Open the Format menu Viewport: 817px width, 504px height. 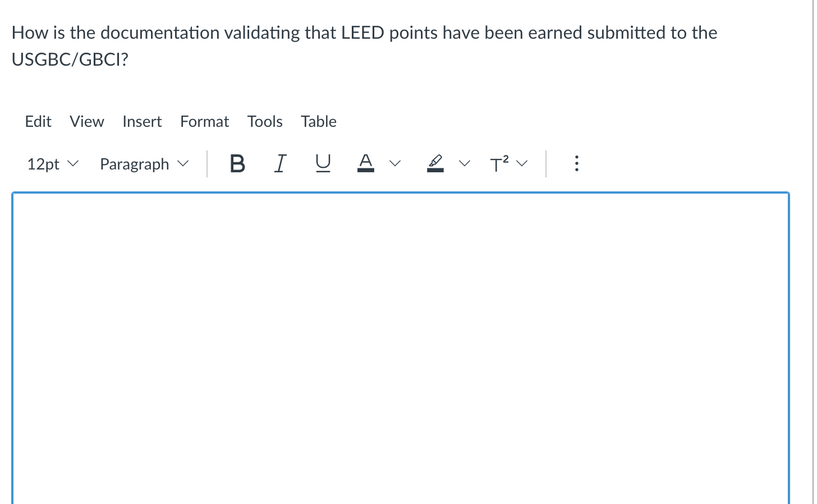click(x=204, y=121)
